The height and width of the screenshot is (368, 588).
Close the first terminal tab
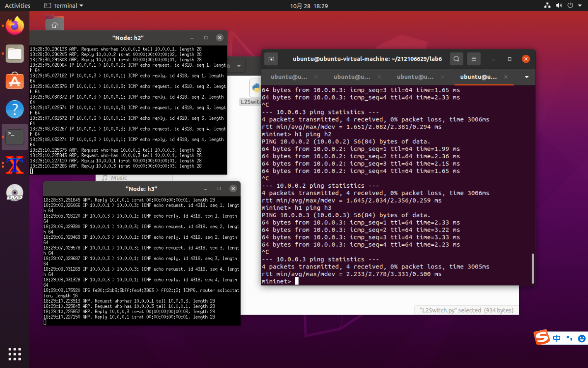tap(316, 77)
